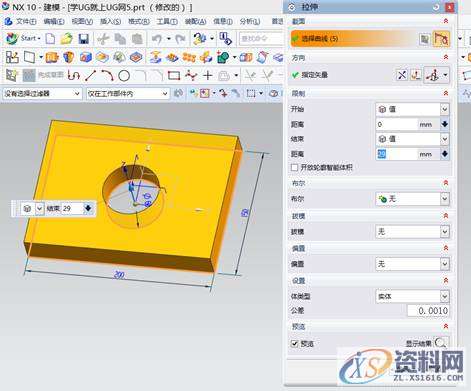Click the Select Curve (5) row

(370, 39)
